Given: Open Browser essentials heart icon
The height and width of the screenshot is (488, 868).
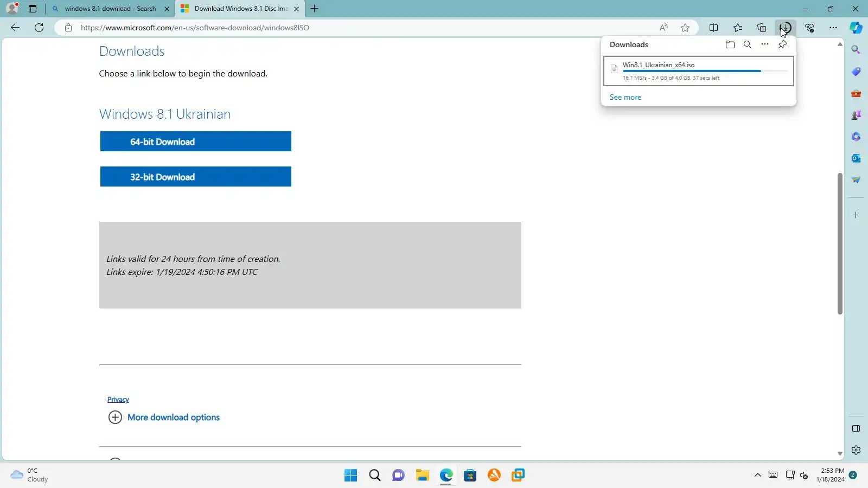Looking at the screenshot, I should tap(809, 28).
